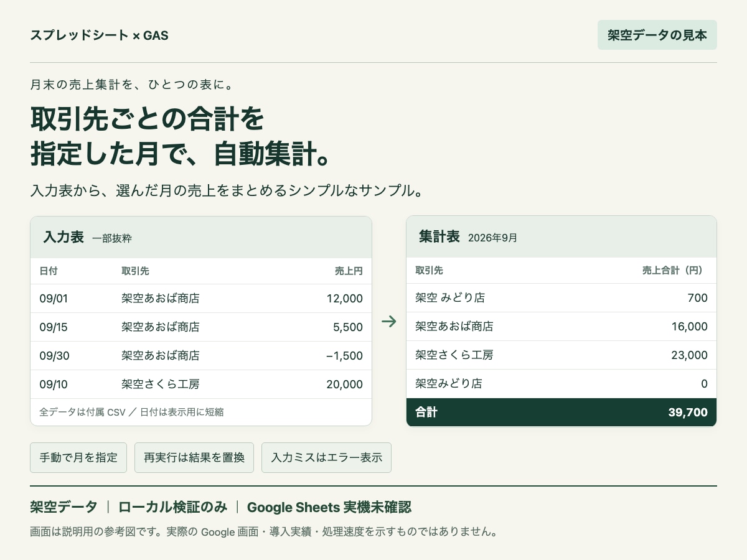
Task: Click the Google Sheets 実機未確認 text
Action: 329,507
